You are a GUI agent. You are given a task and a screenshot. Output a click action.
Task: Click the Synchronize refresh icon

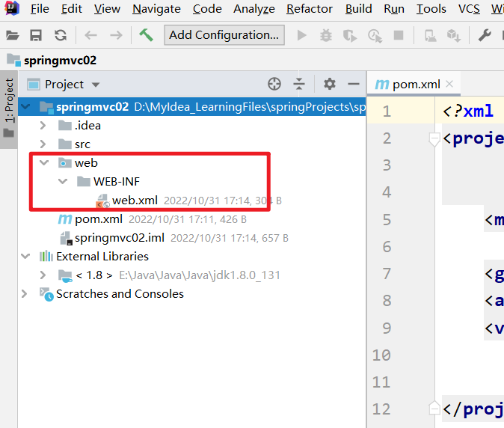[61, 35]
